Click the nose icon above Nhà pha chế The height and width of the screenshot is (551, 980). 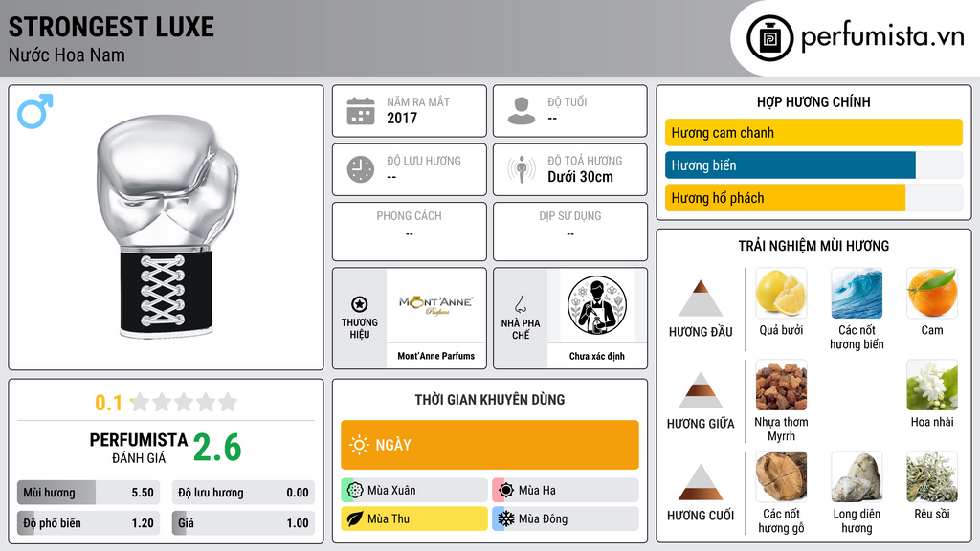click(x=520, y=304)
